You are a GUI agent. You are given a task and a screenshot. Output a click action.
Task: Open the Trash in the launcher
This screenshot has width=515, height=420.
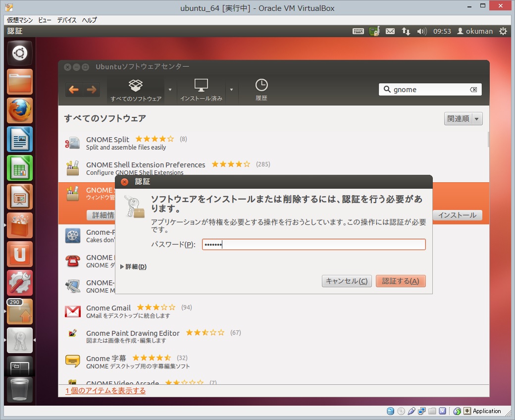pos(20,389)
